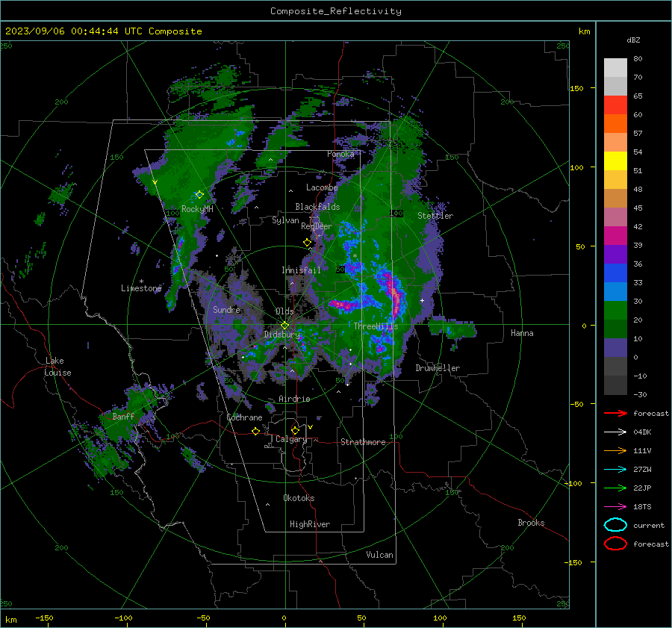Select the red swatch in dBZ legend
672x628 pixels.
[615, 105]
